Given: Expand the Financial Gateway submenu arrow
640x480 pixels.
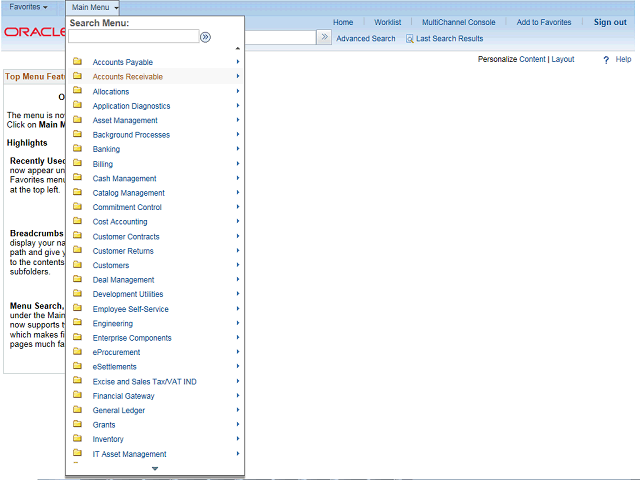Looking at the screenshot, I should tap(238, 395).
